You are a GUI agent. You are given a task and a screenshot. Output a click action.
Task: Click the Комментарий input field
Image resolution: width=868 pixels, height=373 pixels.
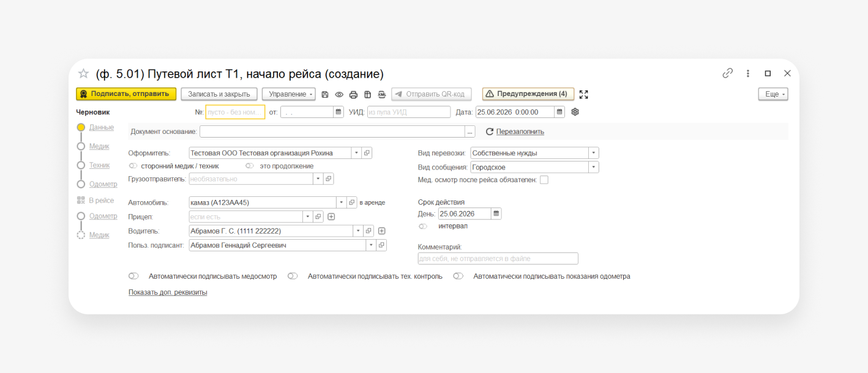[x=498, y=259]
